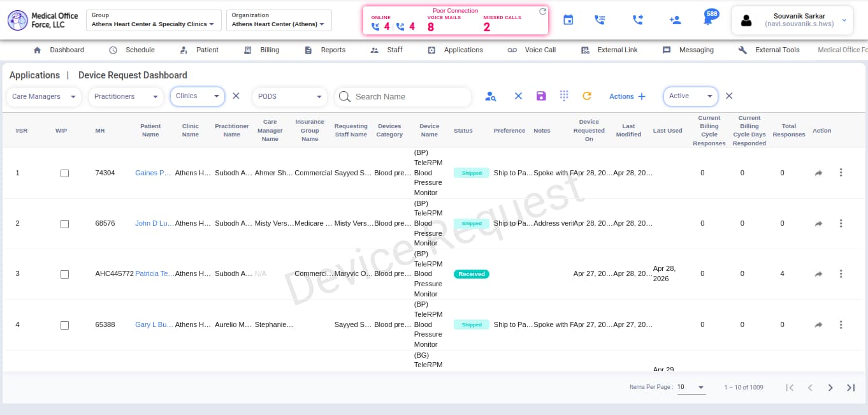Share action arrow for Gary L Bu row
Image resolution: width=868 pixels, height=415 pixels.
pyautogui.click(x=818, y=325)
